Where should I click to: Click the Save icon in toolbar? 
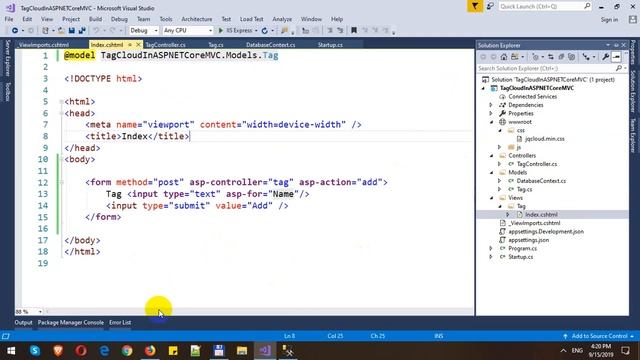[x=71, y=31]
